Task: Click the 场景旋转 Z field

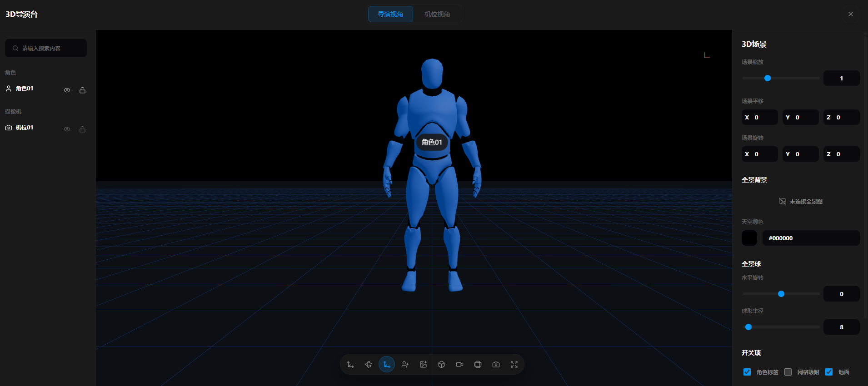Action: point(842,154)
